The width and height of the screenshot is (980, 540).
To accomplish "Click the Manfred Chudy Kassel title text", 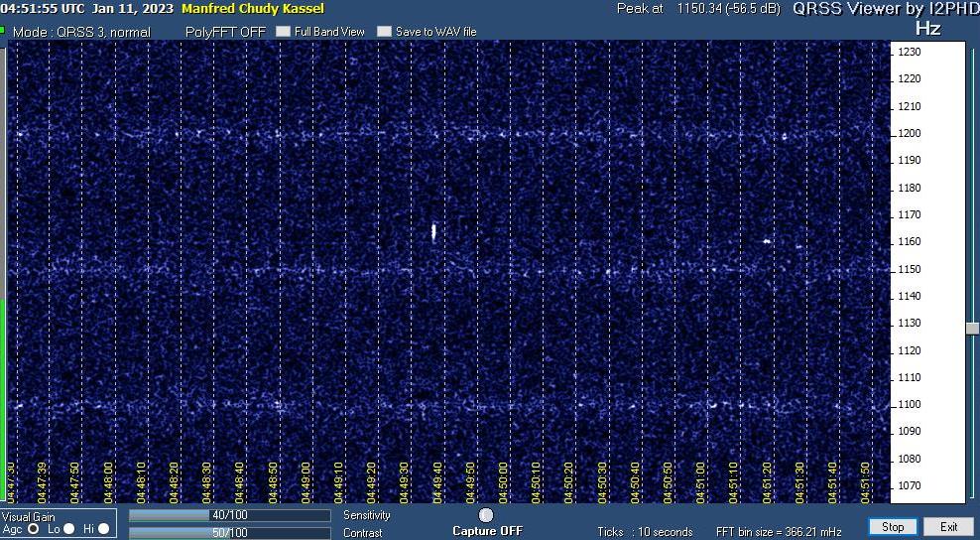I will [x=253, y=9].
